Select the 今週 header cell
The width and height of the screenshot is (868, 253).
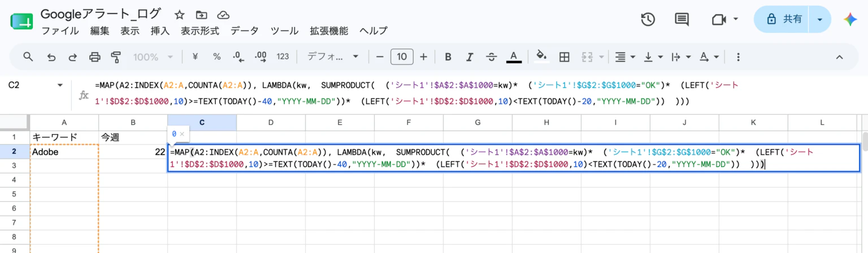point(133,137)
